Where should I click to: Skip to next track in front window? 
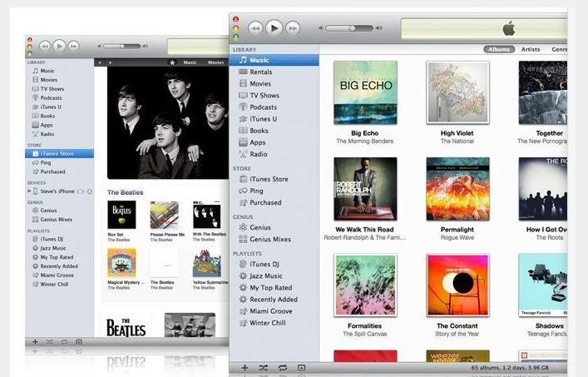click(293, 28)
